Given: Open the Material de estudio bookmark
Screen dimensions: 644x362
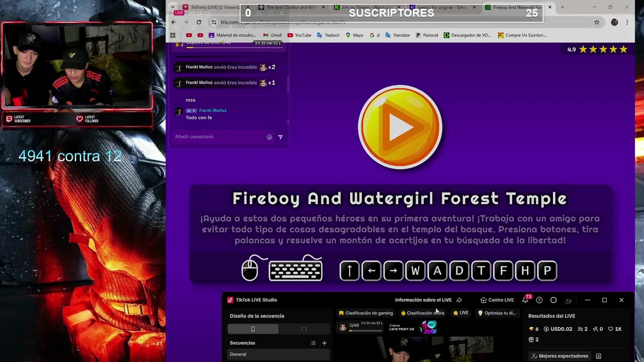Looking at the screenshot, I should (x=232, y=35).
